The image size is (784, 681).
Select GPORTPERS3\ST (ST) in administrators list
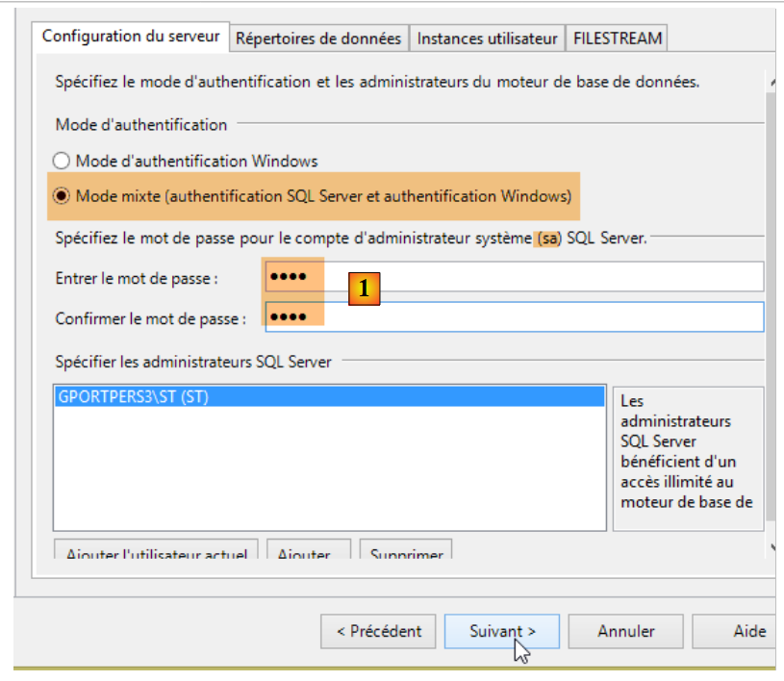133,397
